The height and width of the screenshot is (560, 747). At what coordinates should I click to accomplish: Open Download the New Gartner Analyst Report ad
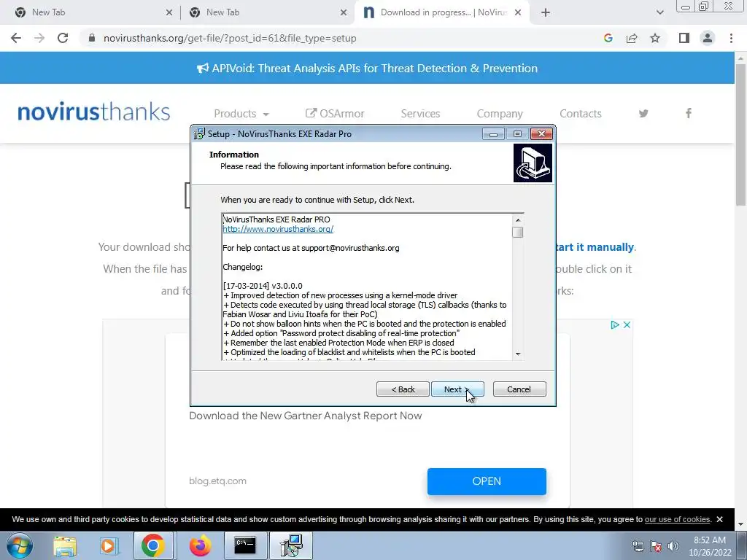point(306,416)
